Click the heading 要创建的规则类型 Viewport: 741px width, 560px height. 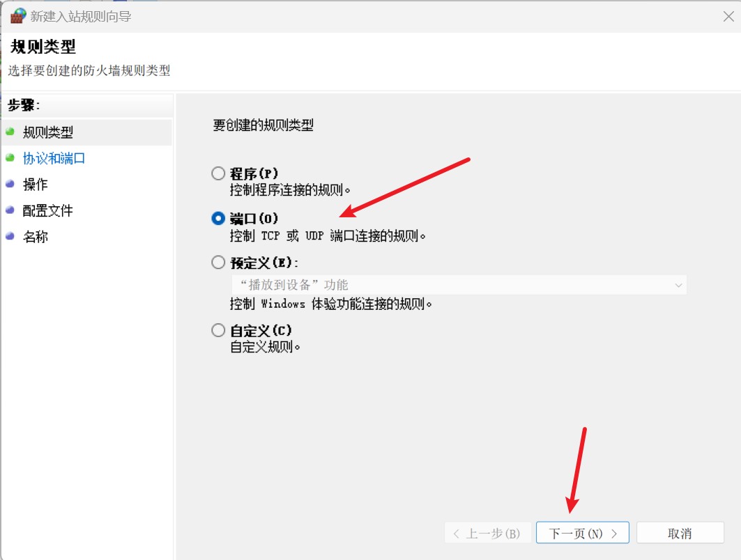coord(263,125)
